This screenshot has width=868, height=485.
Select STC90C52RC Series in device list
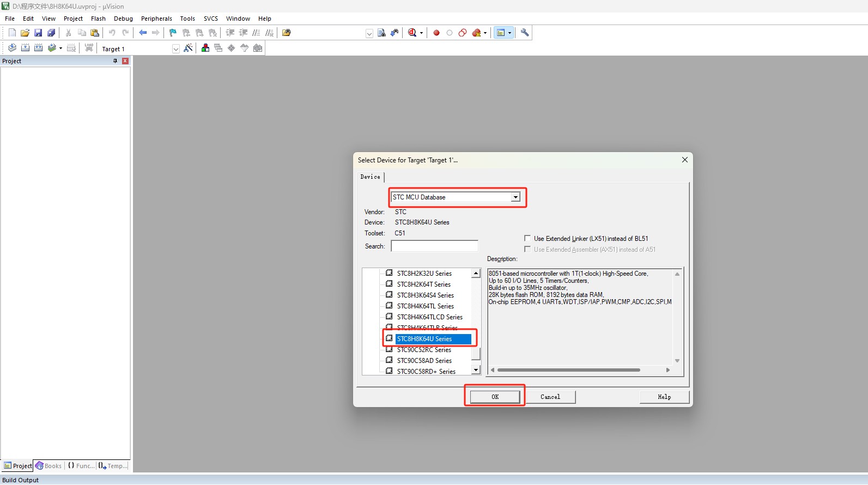pos(424,350)
